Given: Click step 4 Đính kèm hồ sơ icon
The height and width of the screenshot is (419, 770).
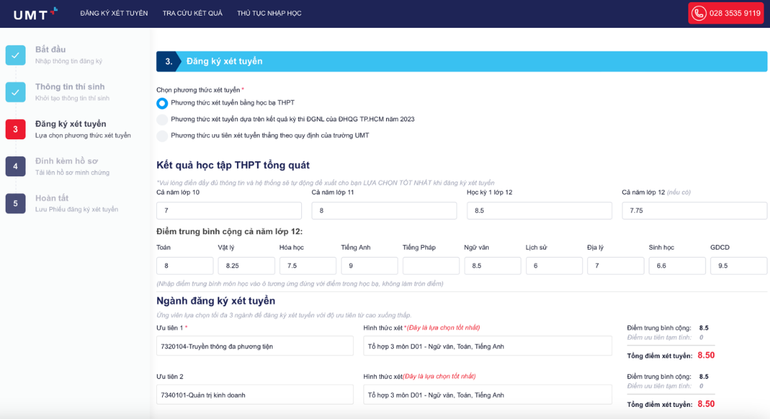Looking at the screenshot, I should tap(15, 166).
